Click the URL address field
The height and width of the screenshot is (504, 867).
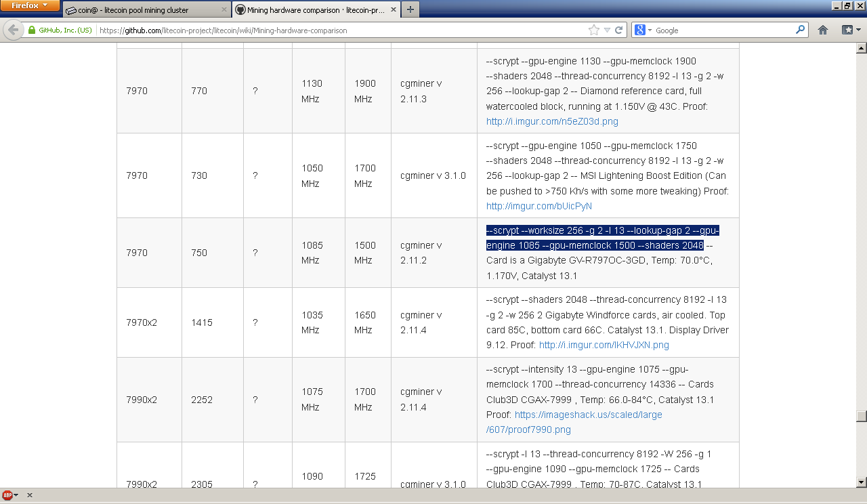342,30
